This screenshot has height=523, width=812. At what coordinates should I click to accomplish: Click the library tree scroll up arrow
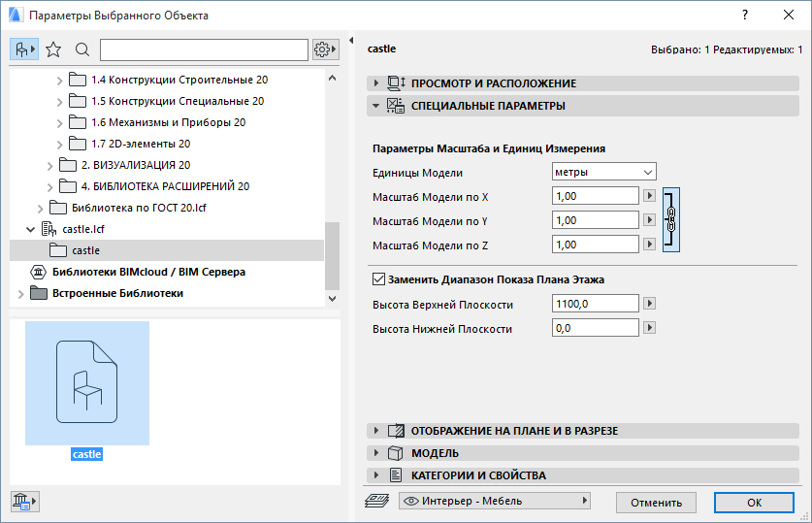[x=333, y=79]
